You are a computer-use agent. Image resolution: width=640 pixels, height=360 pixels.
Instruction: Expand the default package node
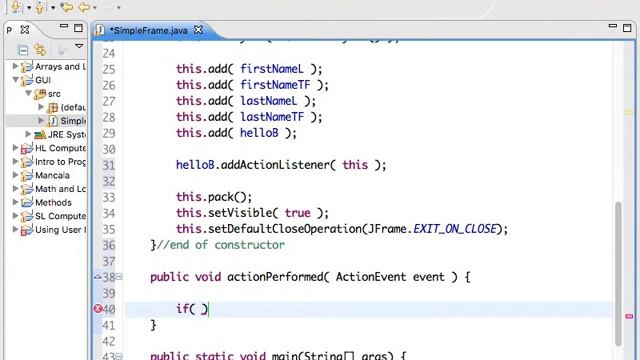coord(41,107)
